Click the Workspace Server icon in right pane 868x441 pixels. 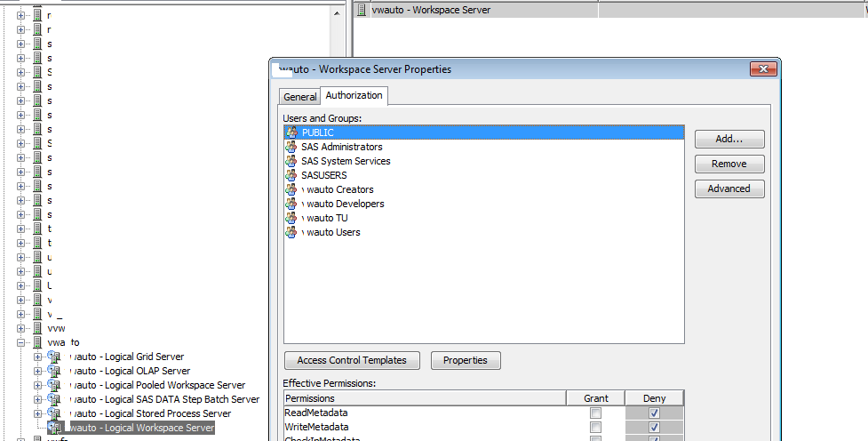(x=362, y=10)
